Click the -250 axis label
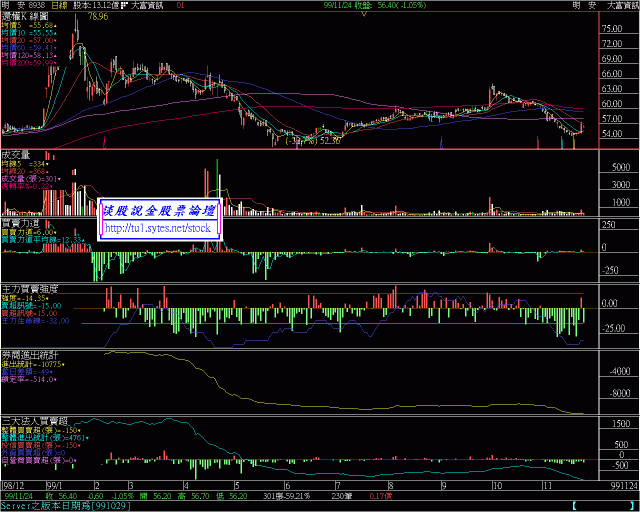Image resolution: width=640 pixels, height=512 pixels. tap(611, 271)
